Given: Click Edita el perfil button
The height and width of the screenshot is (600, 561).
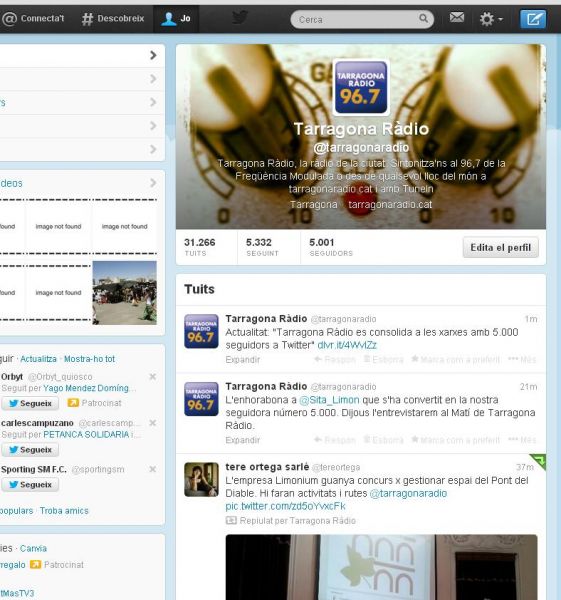Looking at the screenshot, I should tap(501, 248).
